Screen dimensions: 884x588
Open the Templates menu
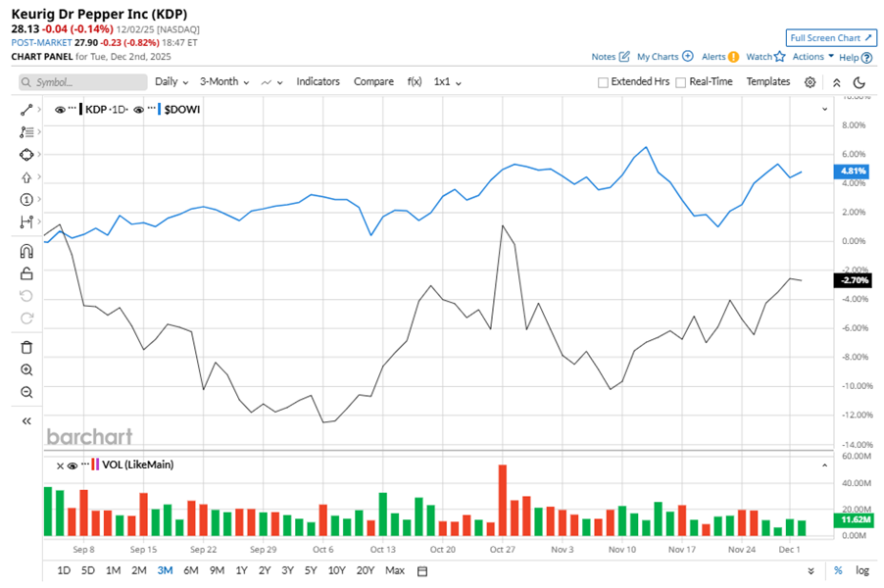768,81
